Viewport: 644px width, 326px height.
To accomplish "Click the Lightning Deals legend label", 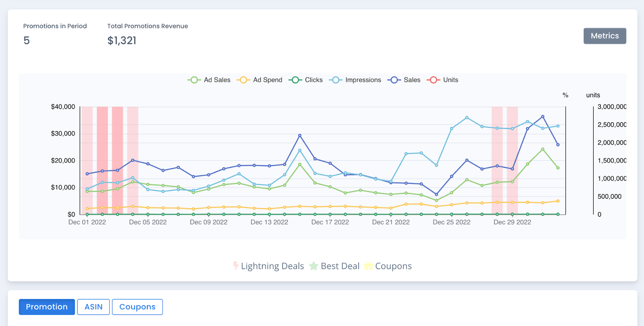I will click(x=272, y=266).
